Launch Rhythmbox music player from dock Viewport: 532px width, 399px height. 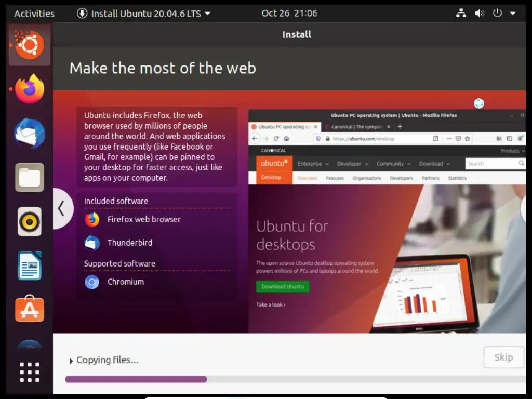point(30,221)
